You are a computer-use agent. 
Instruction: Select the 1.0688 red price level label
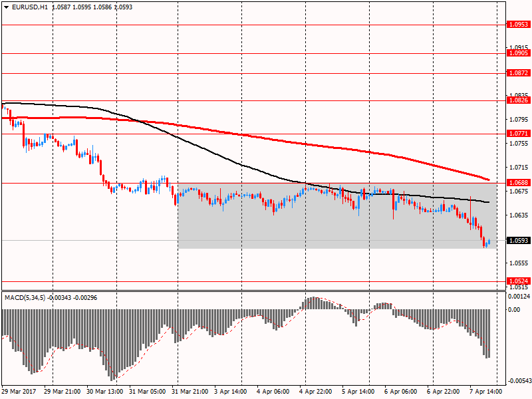[x=518, y=183]
